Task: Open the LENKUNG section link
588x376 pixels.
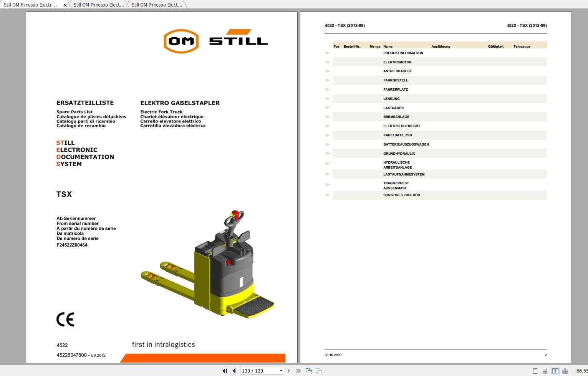Action: coord(391,99)
